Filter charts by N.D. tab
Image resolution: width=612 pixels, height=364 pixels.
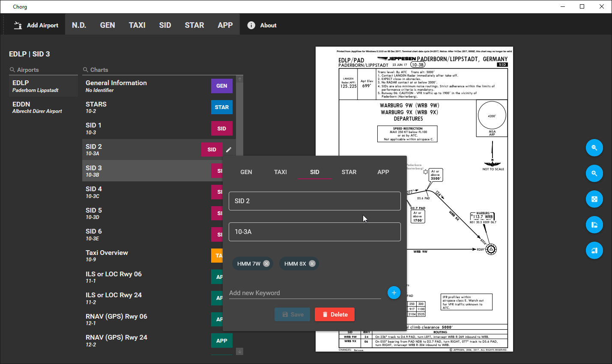(x=79, y=25)
